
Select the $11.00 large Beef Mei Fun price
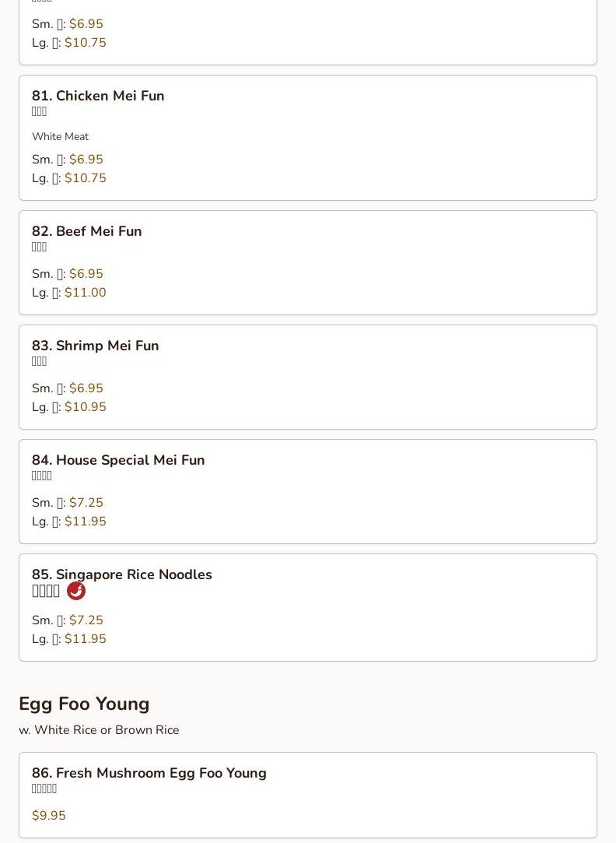coord(85,293)
